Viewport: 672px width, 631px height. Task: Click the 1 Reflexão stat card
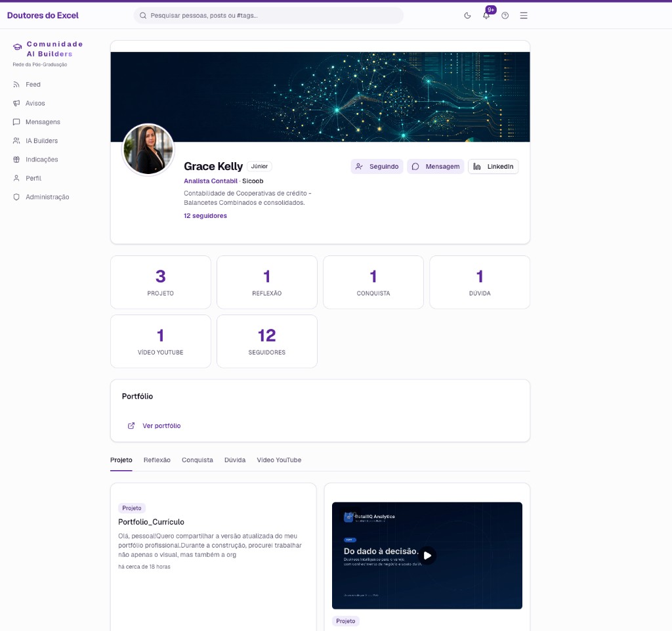[267, 282]
